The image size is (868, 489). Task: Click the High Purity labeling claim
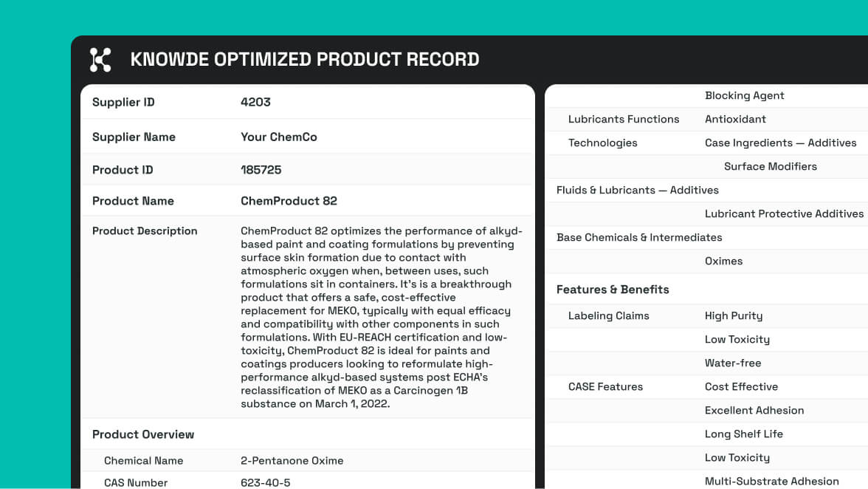coord(733,315)
